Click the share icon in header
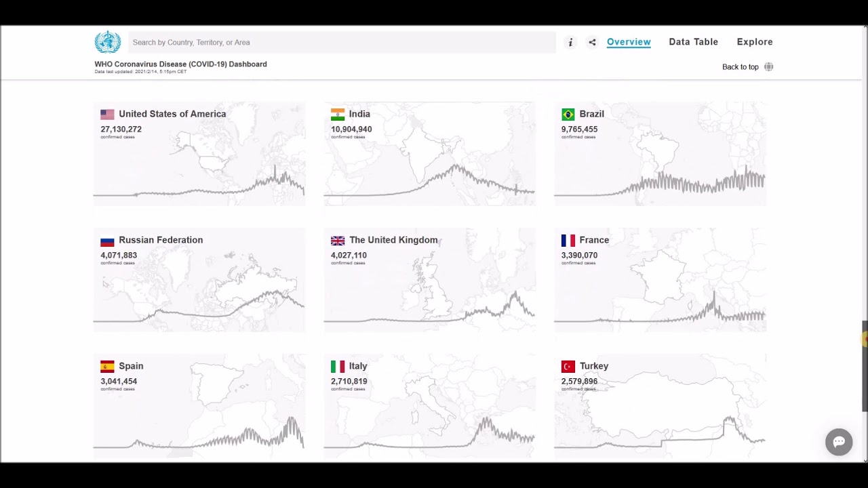The image size is (868, 488). (592, 42)
